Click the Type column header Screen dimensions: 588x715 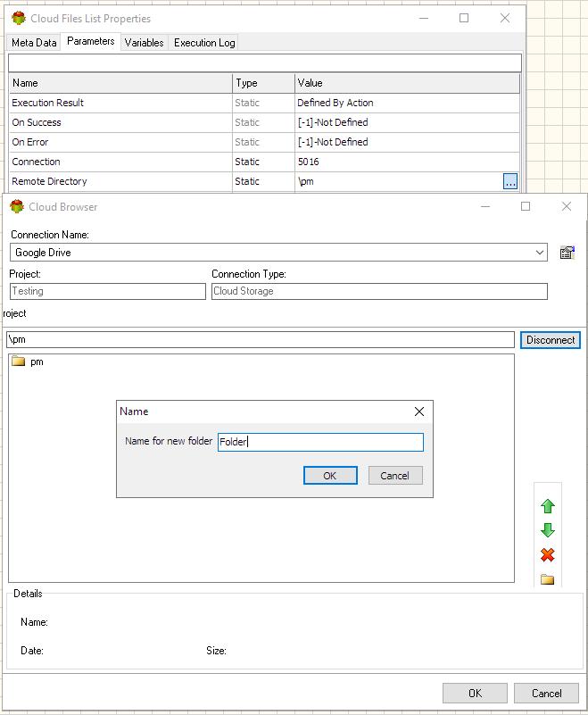263,83
